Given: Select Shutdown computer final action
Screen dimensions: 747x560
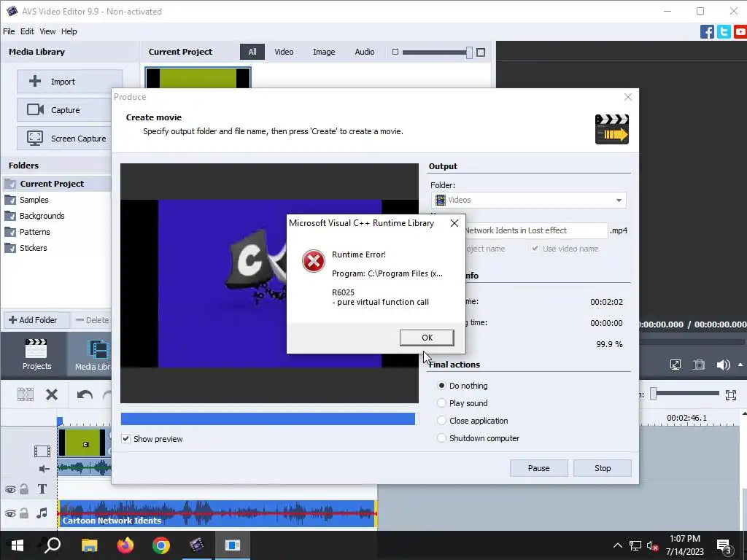Looking at the screenshot, I should pos(441,438).
